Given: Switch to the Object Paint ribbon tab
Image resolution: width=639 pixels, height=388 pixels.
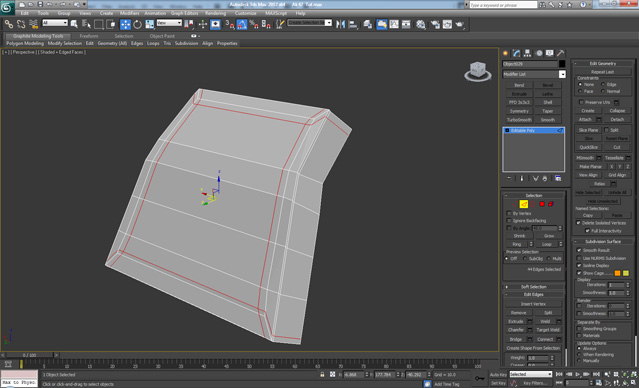Looking at the screenshot, I should (x=162, y=36).
